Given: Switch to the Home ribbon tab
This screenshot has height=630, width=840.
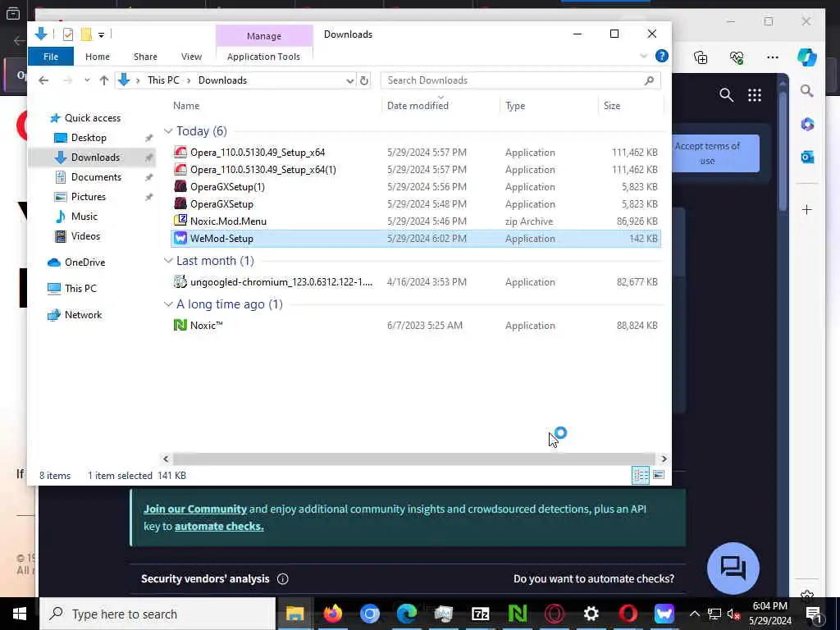Looking at the screenshot, I should (x=98, y=57).
